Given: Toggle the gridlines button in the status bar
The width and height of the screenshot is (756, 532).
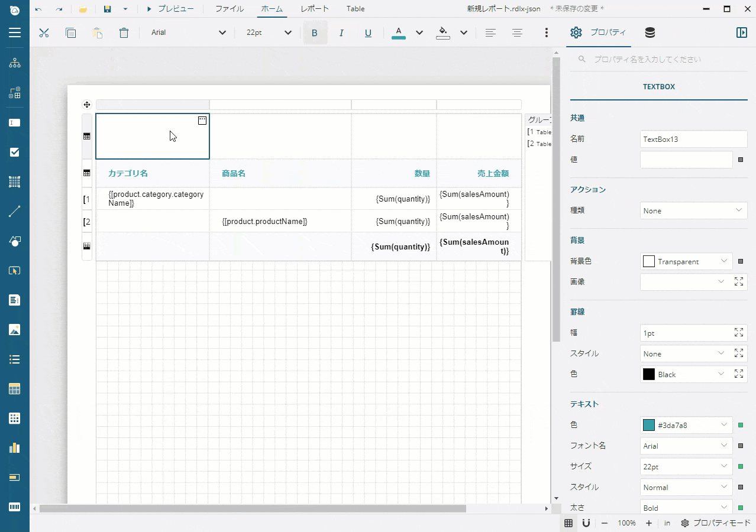Looking at the screenshot, I should click(568, 523).
